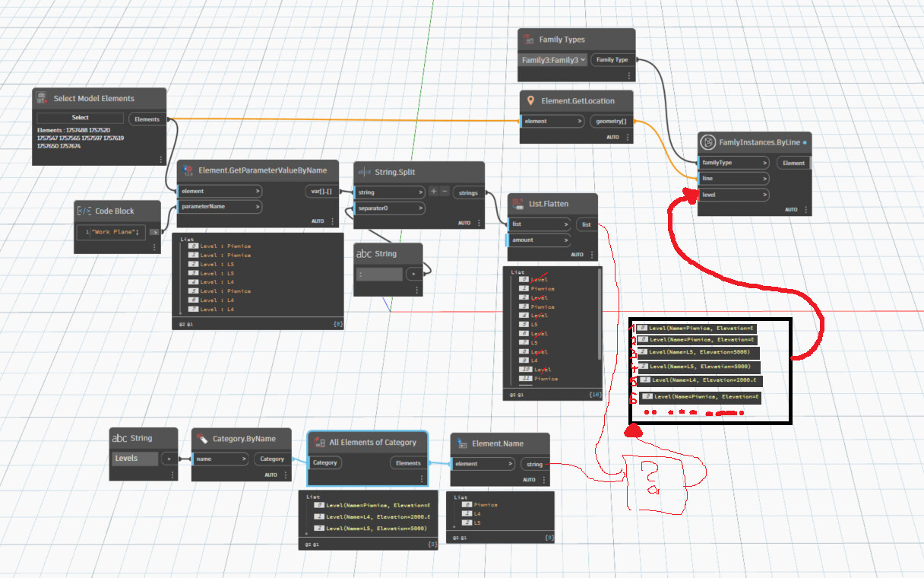924x578 pixels.
Task: Open three-dot menu on Category.ByName node
Action: (286, 475)
